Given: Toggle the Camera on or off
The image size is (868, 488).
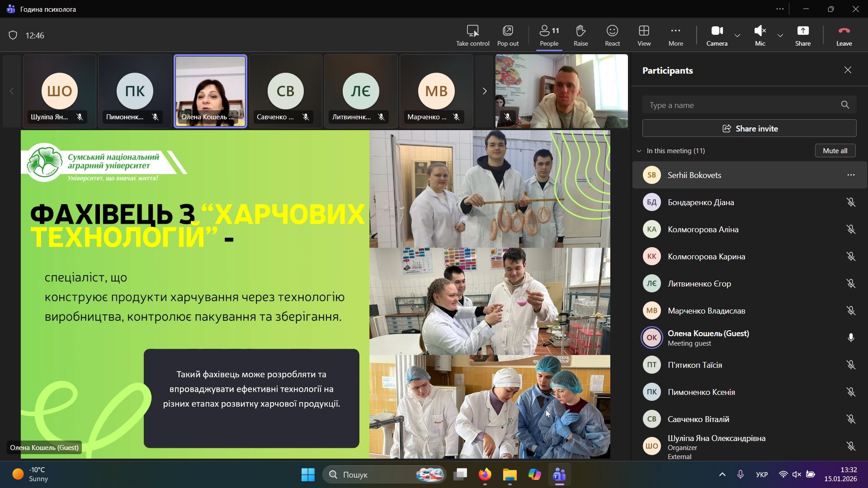Looking at the screenshot, I should 717,31.
